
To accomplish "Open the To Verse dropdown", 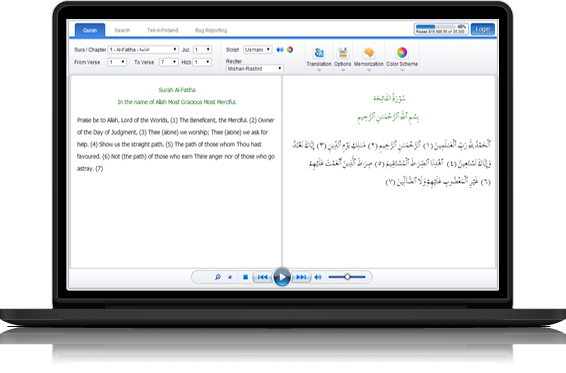I will pos(169,62).
